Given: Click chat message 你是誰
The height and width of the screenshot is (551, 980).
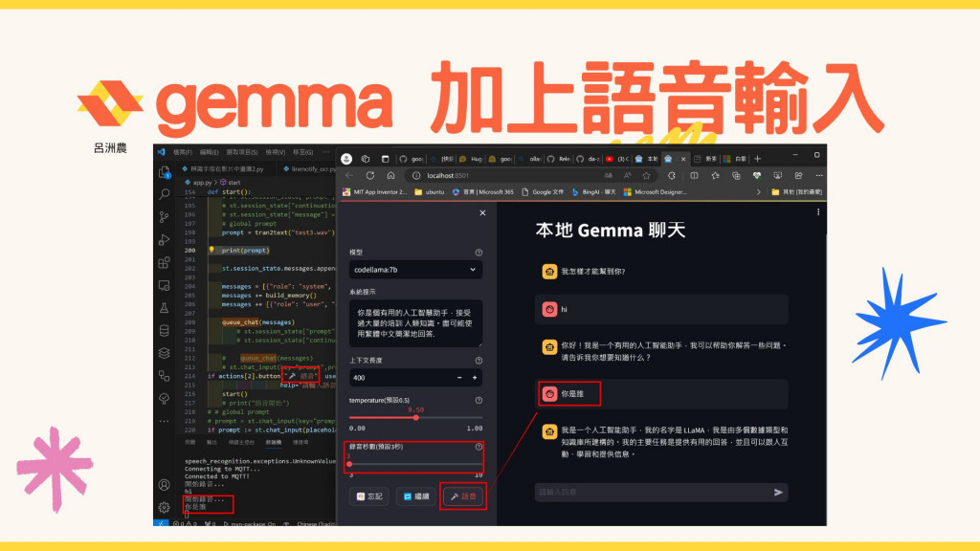Looking at the screenshot, I should [572, 394].
